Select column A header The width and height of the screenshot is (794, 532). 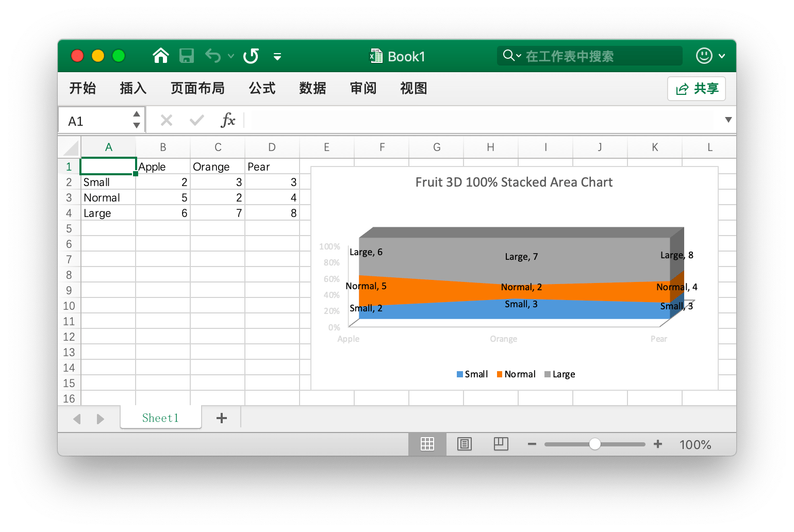(109, 147)
